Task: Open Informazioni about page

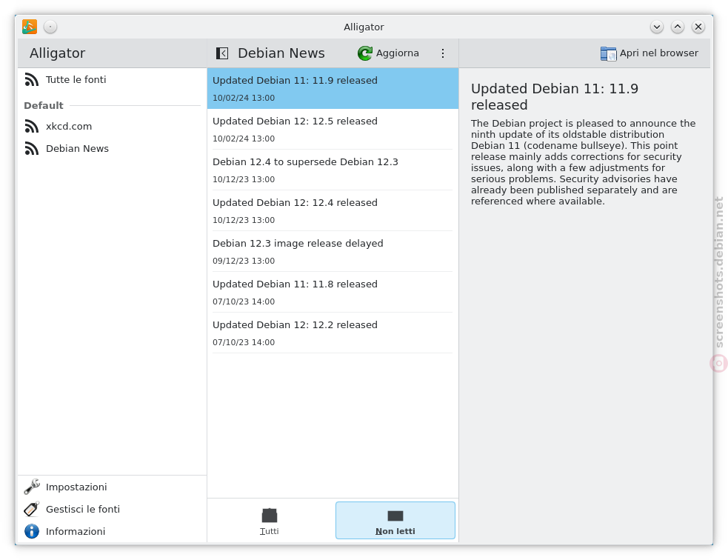Action: [112, 532]
